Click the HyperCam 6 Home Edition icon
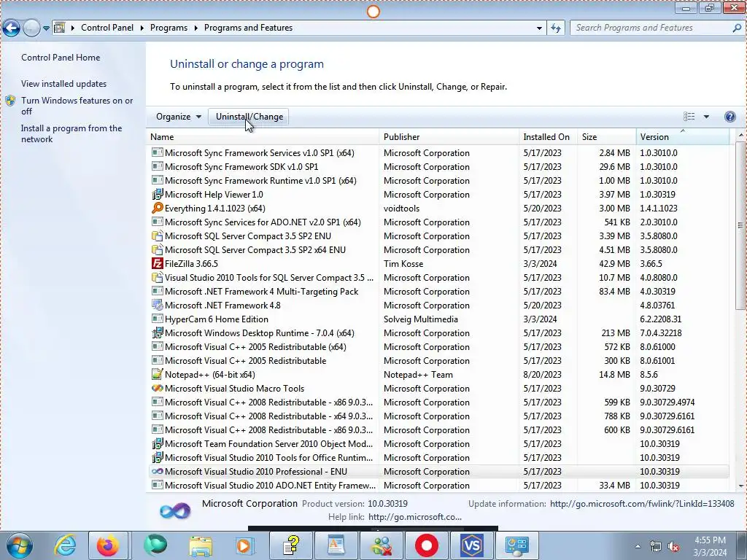747x560 pixels. [158, 319]
